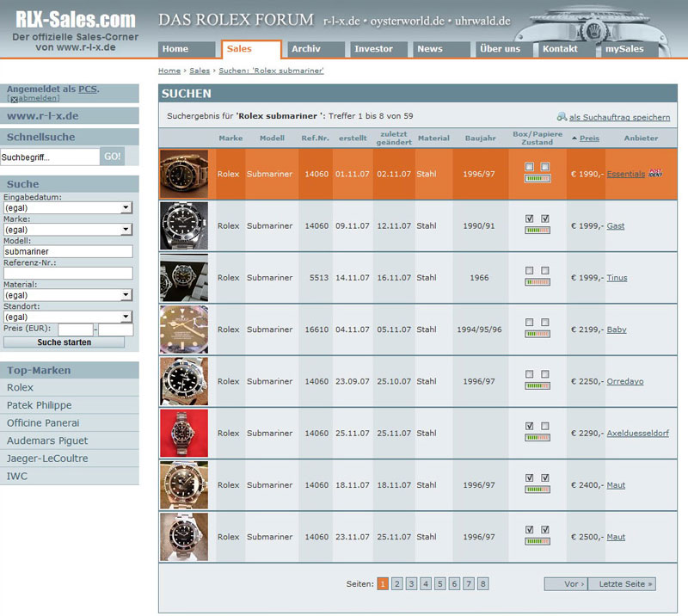Image resolution: width=688 pixels, height=616 pixels.
Task: Open seller profile Tinus
Action: (617, 278)
